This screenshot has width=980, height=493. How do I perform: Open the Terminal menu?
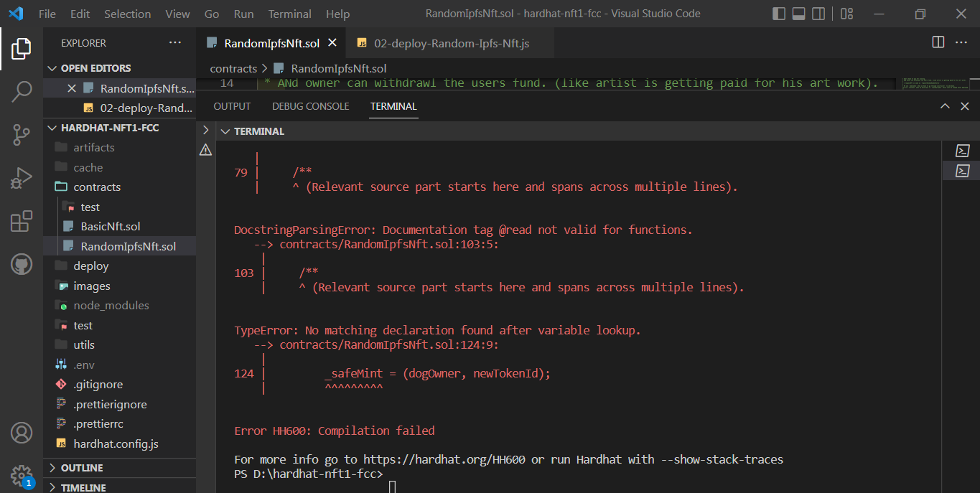[x=289, y=14]
